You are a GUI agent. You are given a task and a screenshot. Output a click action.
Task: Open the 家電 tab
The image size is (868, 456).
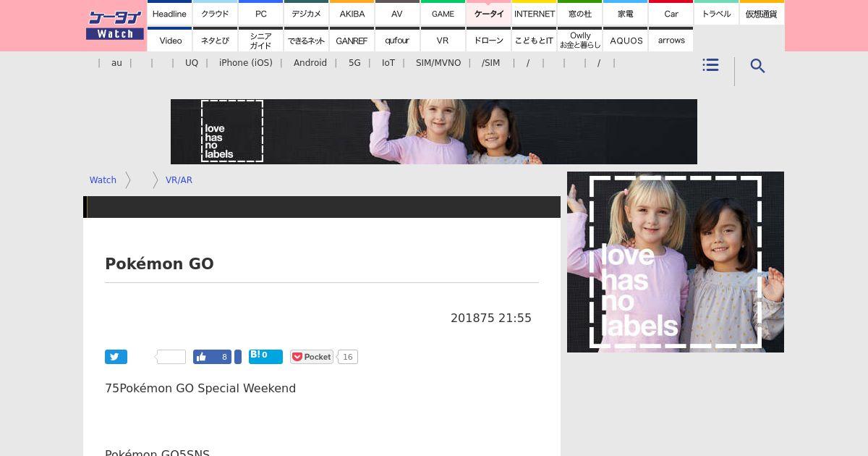pyautogui.click(x=626, y=13)
